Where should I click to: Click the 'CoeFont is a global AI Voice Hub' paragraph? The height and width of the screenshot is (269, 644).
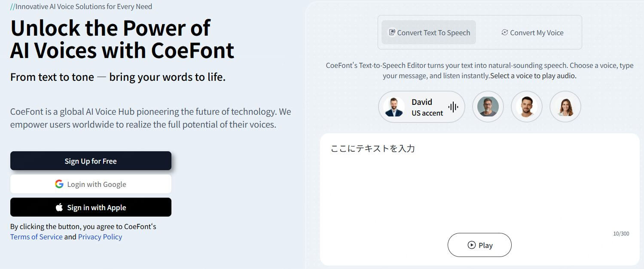coord(150,118)
